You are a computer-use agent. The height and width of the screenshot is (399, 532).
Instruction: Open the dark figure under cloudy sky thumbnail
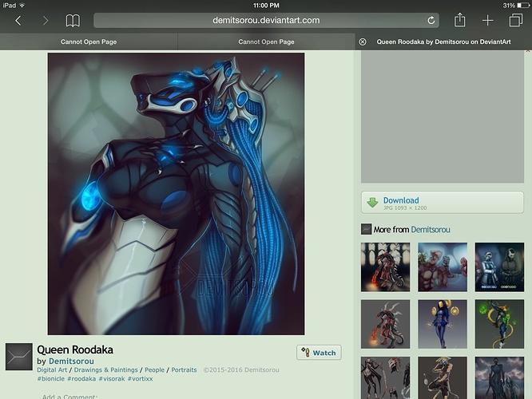click(x=499, y=377)
